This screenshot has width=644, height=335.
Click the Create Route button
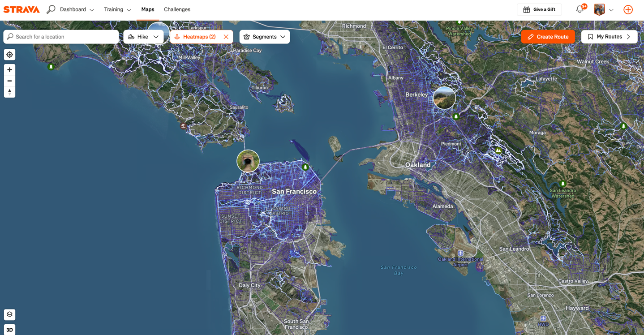coord(548,37)
